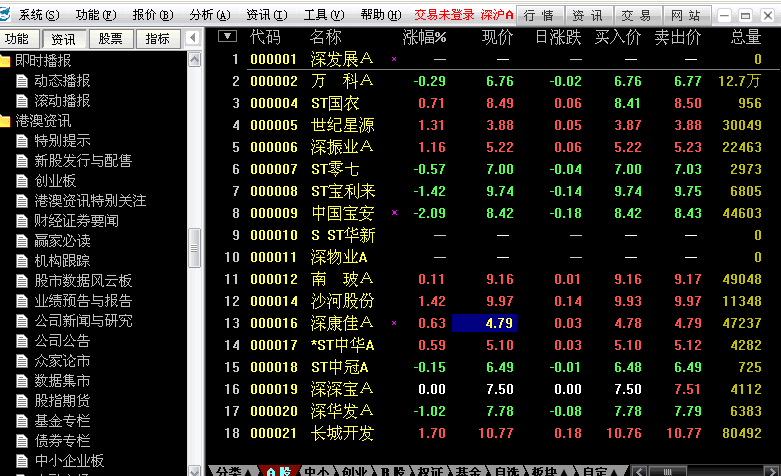
Task: Collapse sidebar using the left arrow button
Action: click(193, 37)
